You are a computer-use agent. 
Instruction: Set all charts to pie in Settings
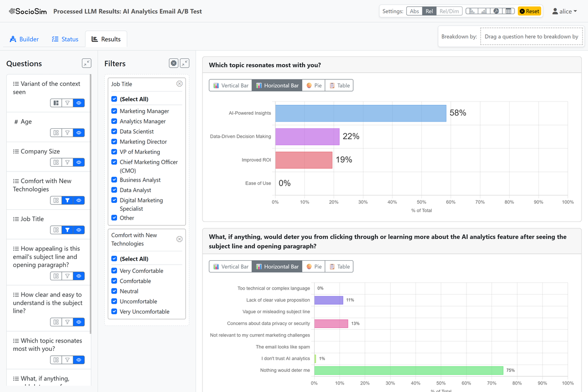[x=496, y=11]
